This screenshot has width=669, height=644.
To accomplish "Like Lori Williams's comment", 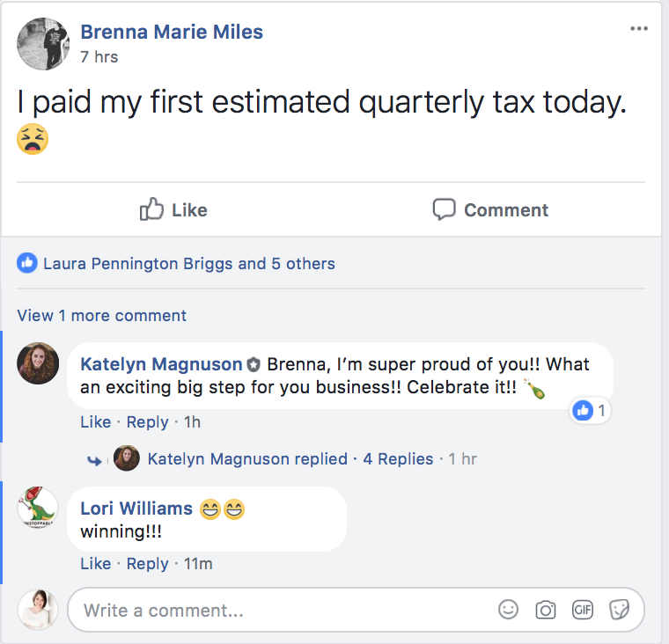I will (x=95, y=563).
